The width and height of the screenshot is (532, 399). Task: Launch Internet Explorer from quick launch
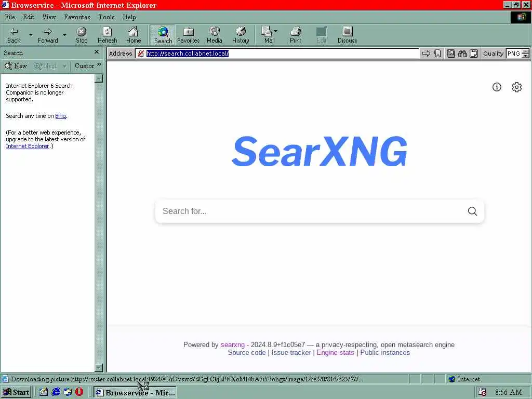pyautogui.click(x=56, y=392)
